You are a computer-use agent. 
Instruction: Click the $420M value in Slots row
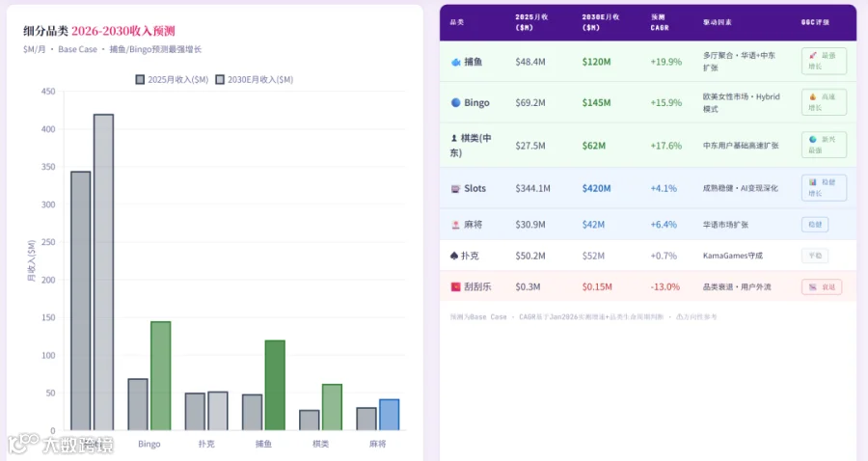point(596,189)
